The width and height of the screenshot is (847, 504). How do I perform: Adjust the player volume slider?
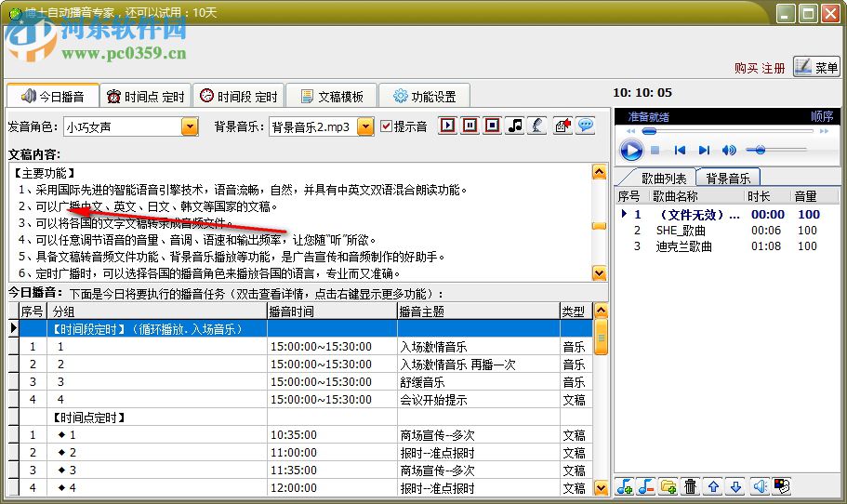coord(776,150)
